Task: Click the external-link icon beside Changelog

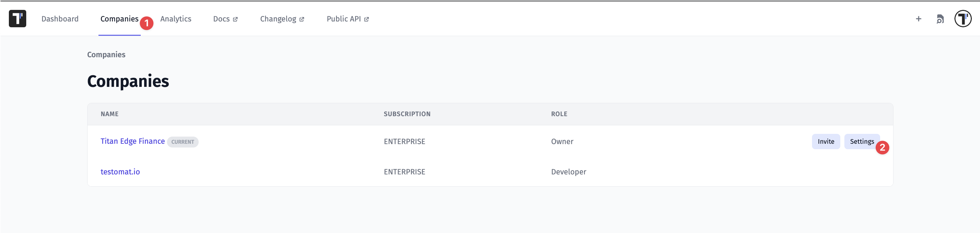Action: (302, 19)
